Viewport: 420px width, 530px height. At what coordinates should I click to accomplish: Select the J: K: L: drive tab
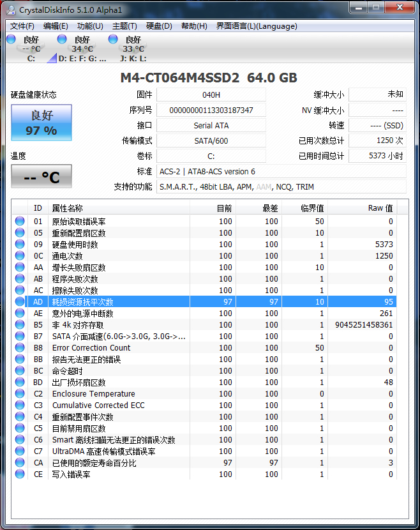click(x=133, y=49)
